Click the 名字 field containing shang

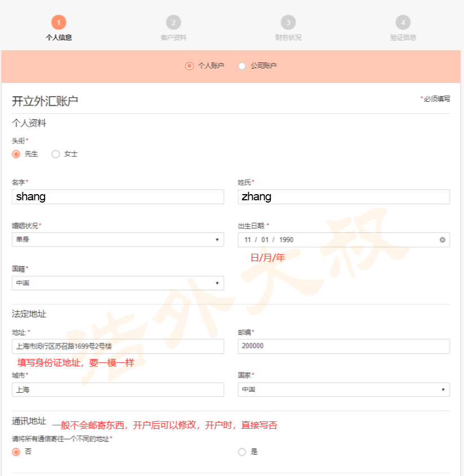tap(118, 197)
